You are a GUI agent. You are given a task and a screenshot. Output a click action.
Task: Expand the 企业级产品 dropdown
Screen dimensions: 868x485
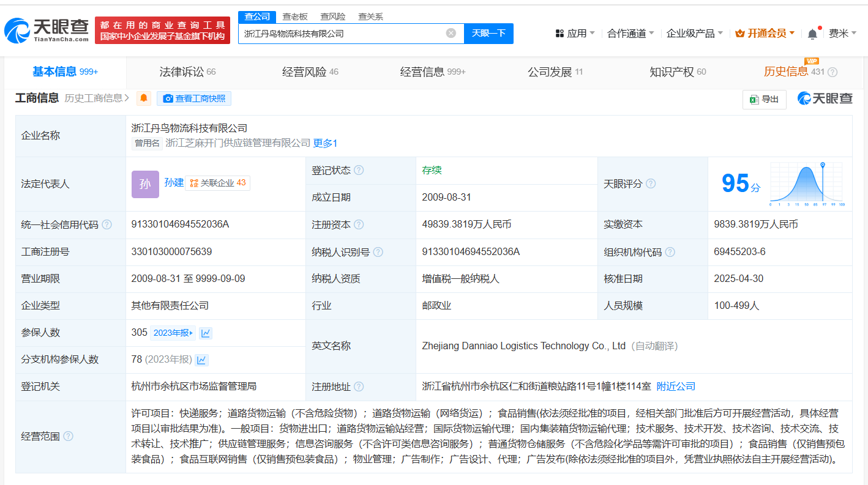pyautogui.click(x=694, y=33)
